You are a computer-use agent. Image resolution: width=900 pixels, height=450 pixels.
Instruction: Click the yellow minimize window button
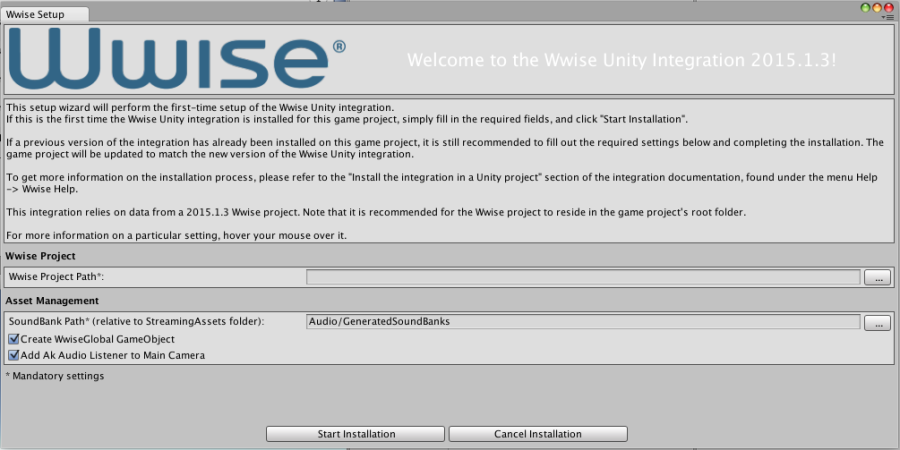tap(878, 7)
